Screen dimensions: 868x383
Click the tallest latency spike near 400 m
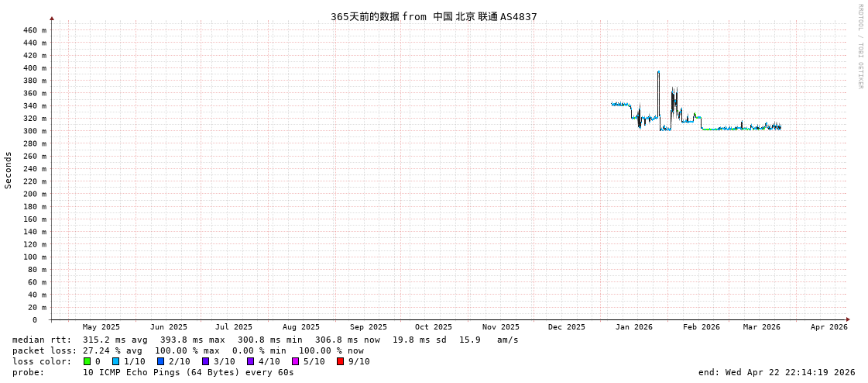[658, 73]
